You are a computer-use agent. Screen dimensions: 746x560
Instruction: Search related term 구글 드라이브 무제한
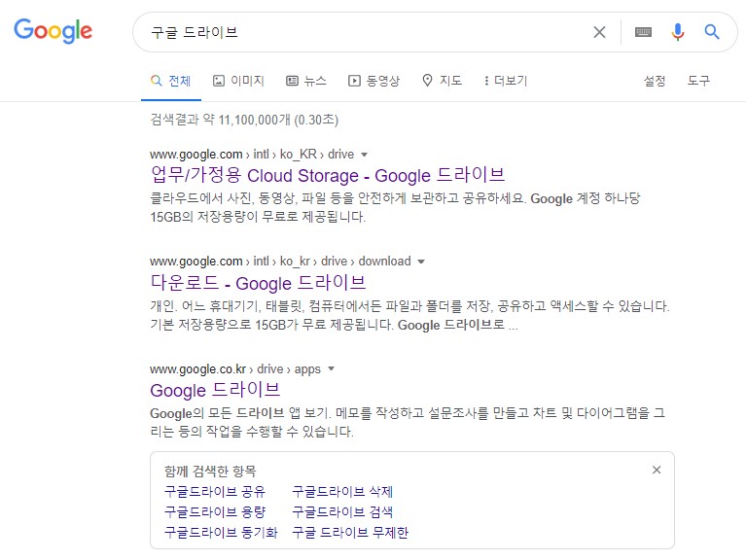click(x=350, y=533)
